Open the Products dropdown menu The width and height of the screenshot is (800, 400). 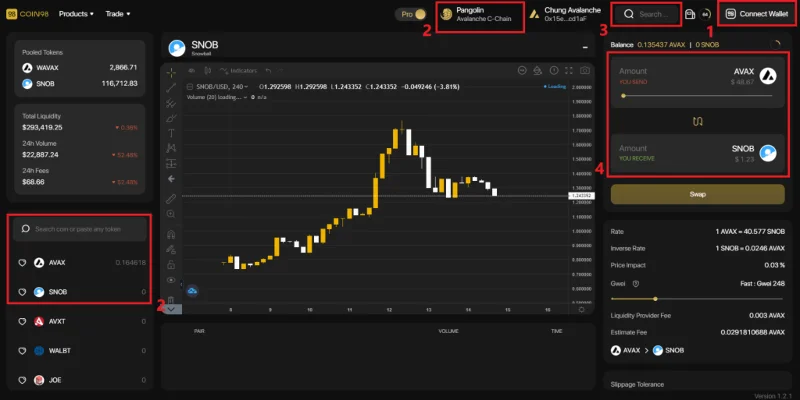[x=76, y=14]
